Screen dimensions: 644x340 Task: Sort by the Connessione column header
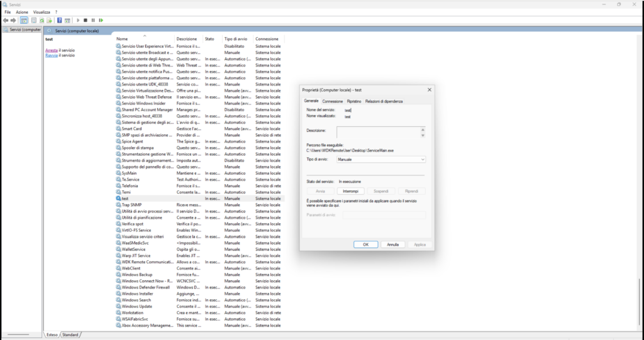269,38
